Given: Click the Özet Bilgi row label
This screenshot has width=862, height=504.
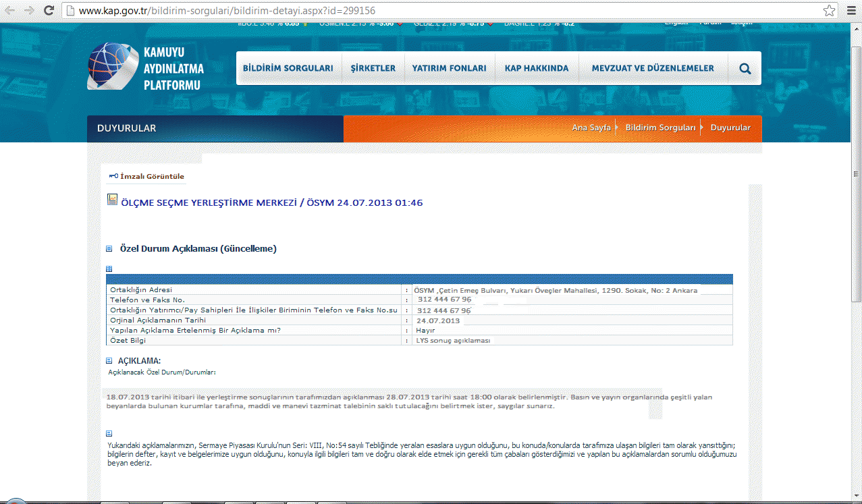Looking at the screenshot, I should point(128,341).
